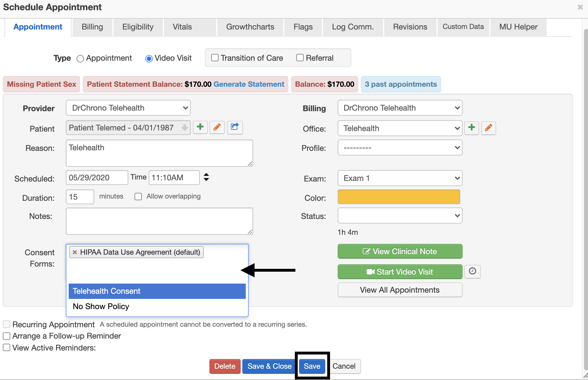588x380 pixels.
Task: Add a new office with the plus icon
Action: [472, 128]
